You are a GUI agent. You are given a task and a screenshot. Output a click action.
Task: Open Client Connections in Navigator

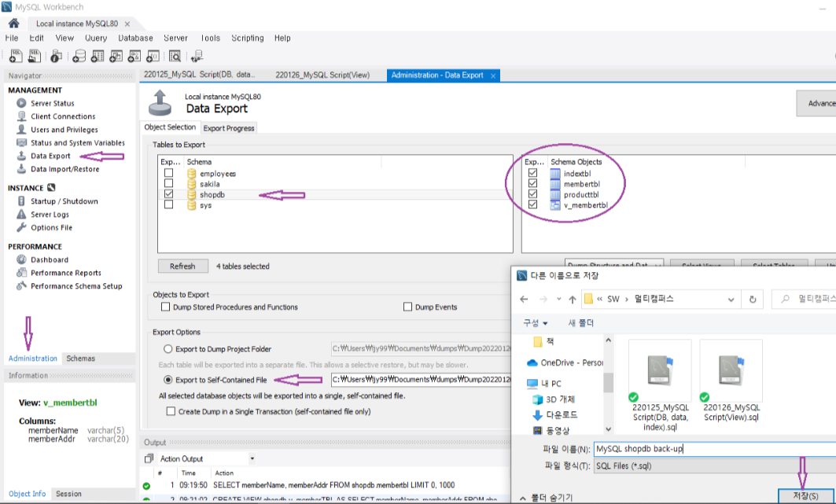(x=63, y=116)
